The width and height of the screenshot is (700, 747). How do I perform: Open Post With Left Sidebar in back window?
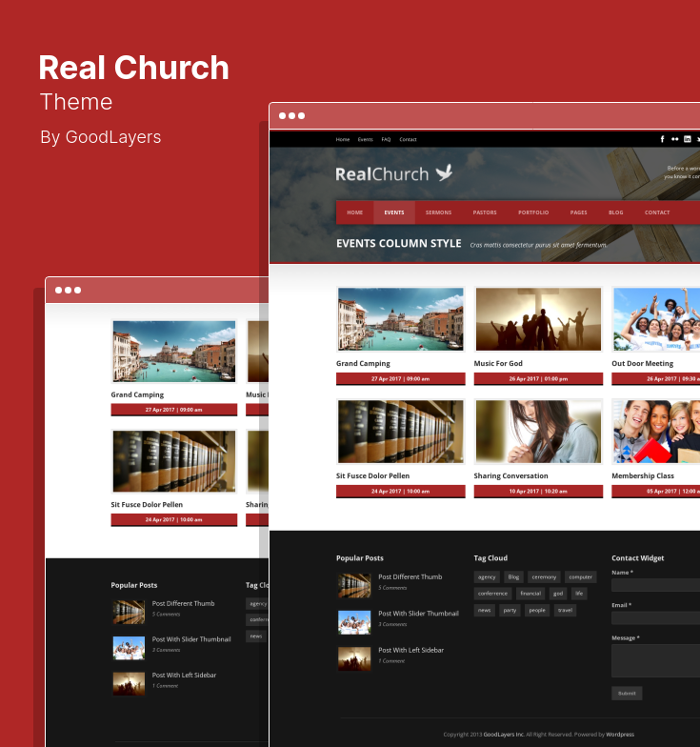[x=185, y=675]
